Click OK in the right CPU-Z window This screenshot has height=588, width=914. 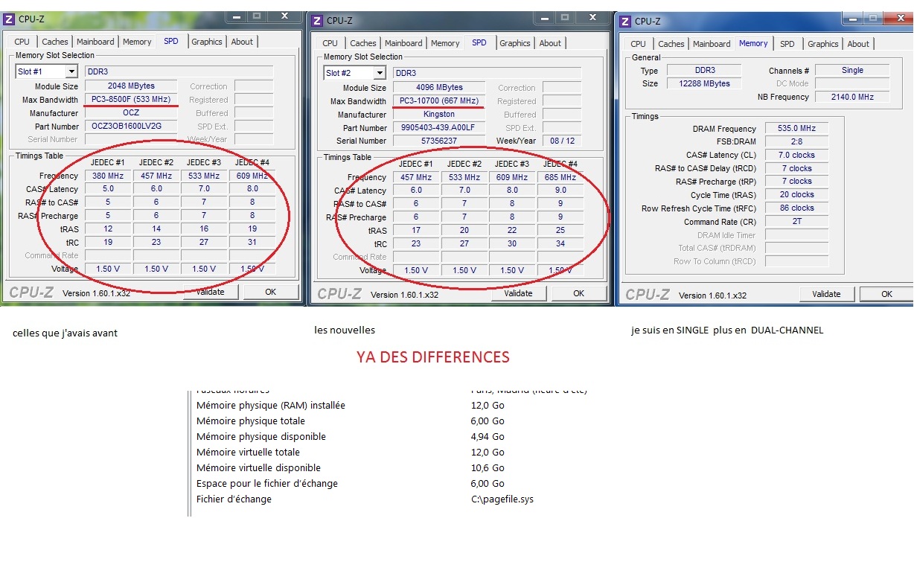886,294
